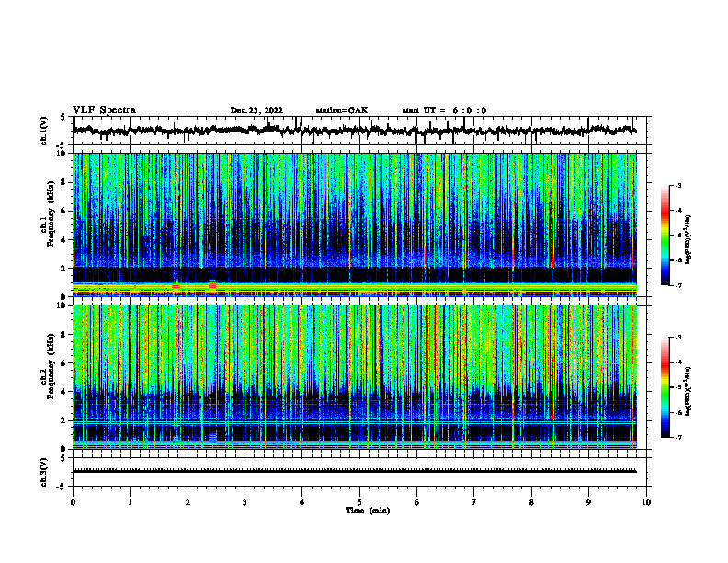Click the ch.3(V) waveform axis label
The image size is (728, 563).
[x=44, y=472]
